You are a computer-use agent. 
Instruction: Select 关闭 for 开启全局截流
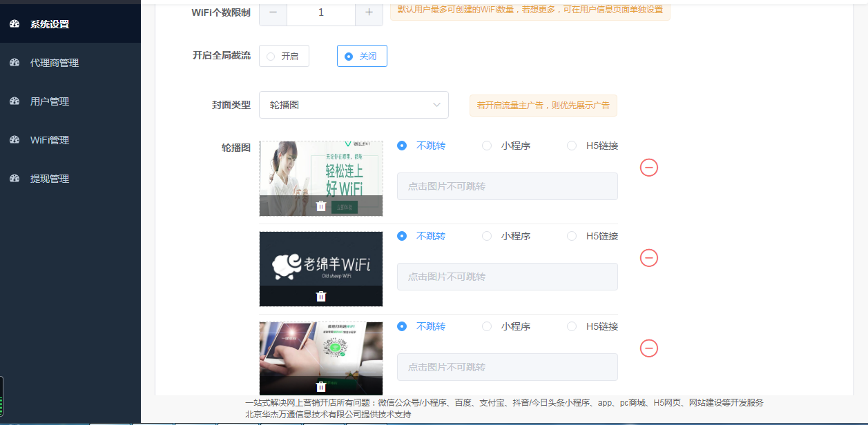tap(362, 56)
